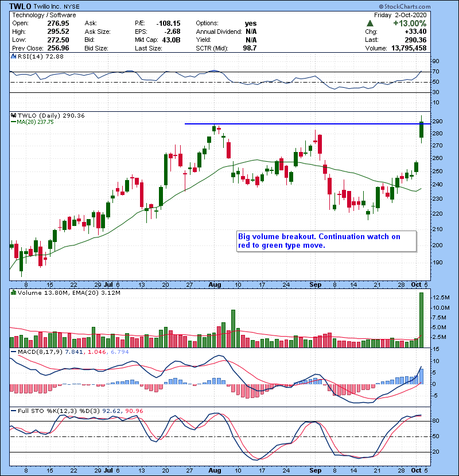Select the Prev Close value 256.96
The height and width of the screenshot is (476, 459).
[58, 48]
